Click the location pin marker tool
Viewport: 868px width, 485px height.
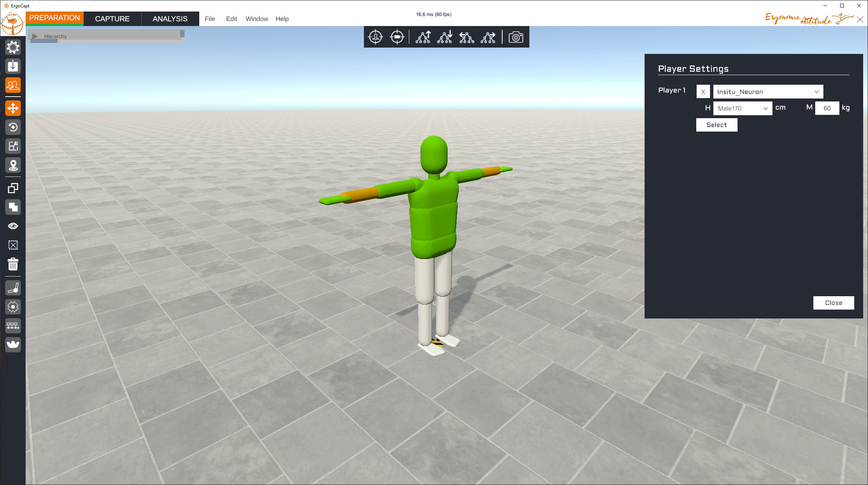(13, 165)
